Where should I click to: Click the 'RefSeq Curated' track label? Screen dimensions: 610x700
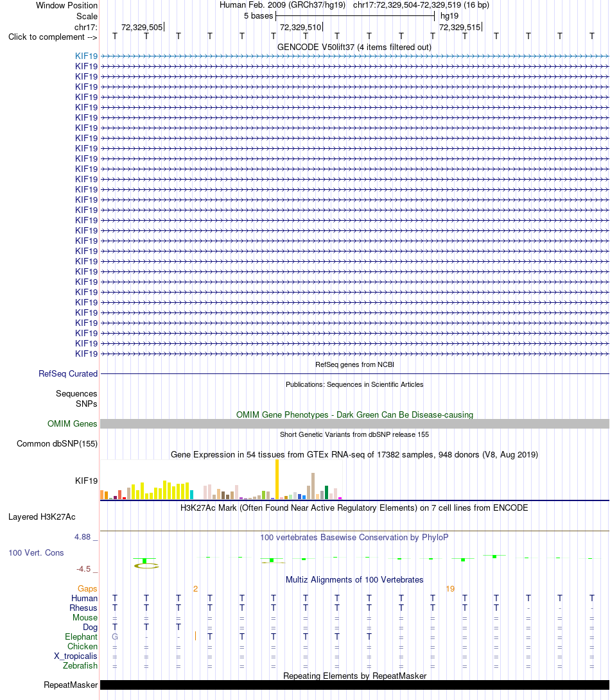68,373
